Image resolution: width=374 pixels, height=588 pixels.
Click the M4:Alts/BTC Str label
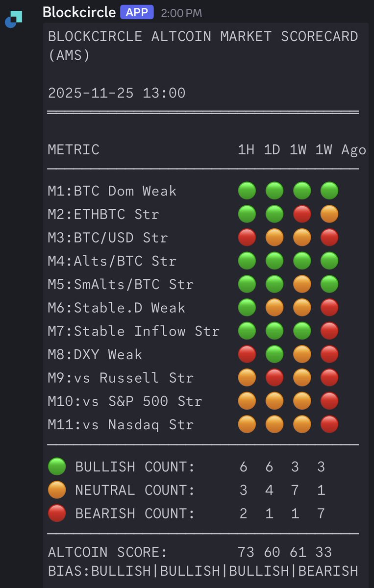(x=112, y=261)
